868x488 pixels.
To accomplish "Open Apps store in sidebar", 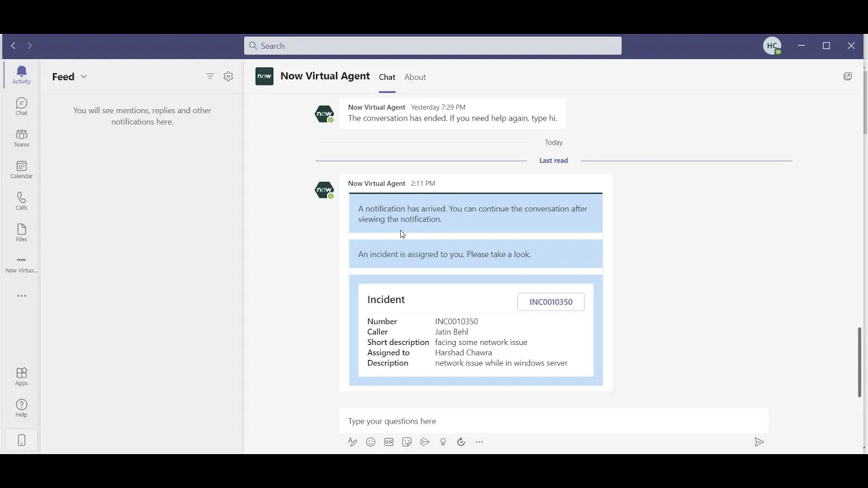I will (x=21, y=377).
